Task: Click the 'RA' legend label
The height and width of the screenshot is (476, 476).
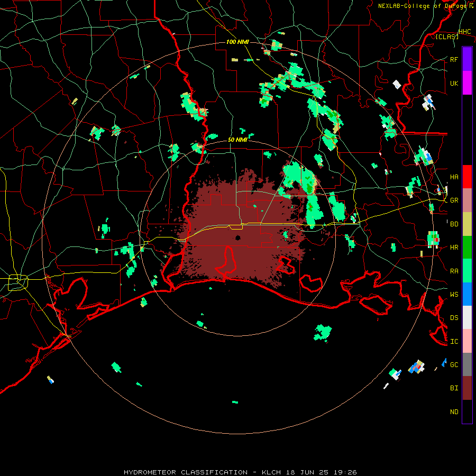Action: pyautogui.click(x=454, y=271)
